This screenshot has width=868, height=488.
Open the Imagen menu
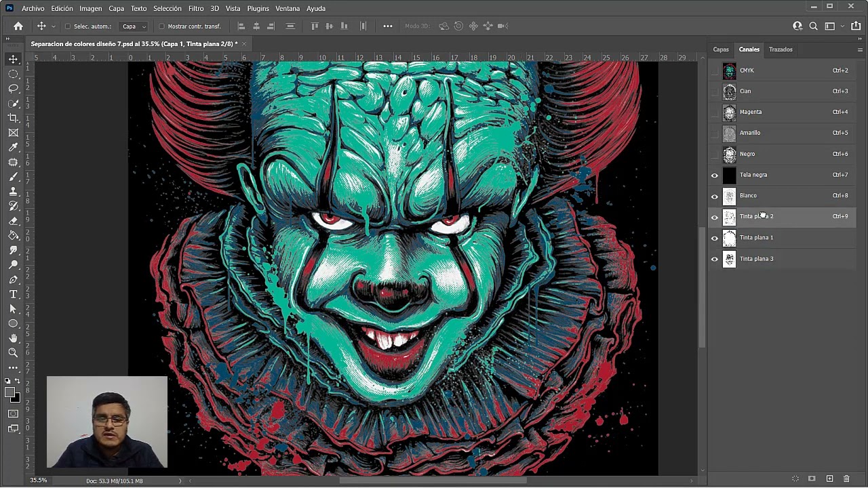point(90,8)
